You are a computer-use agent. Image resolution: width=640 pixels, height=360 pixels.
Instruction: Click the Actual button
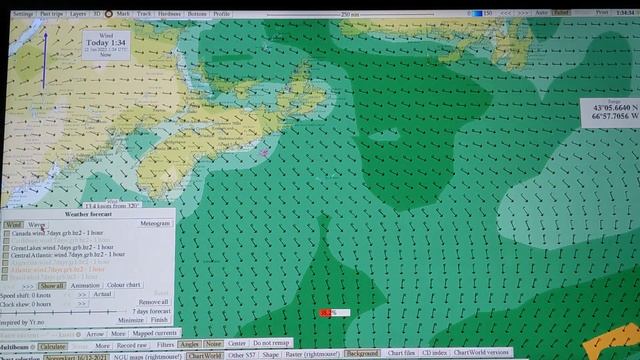[102, 294]
